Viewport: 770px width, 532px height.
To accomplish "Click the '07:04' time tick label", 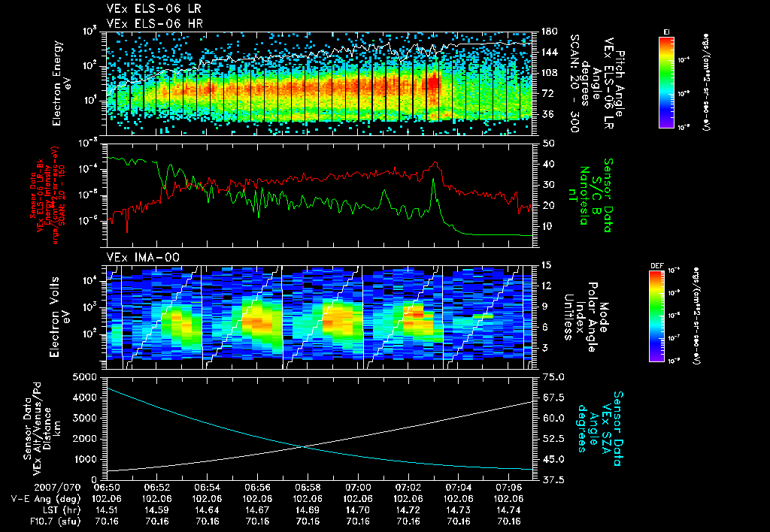I will pos(458,488).
